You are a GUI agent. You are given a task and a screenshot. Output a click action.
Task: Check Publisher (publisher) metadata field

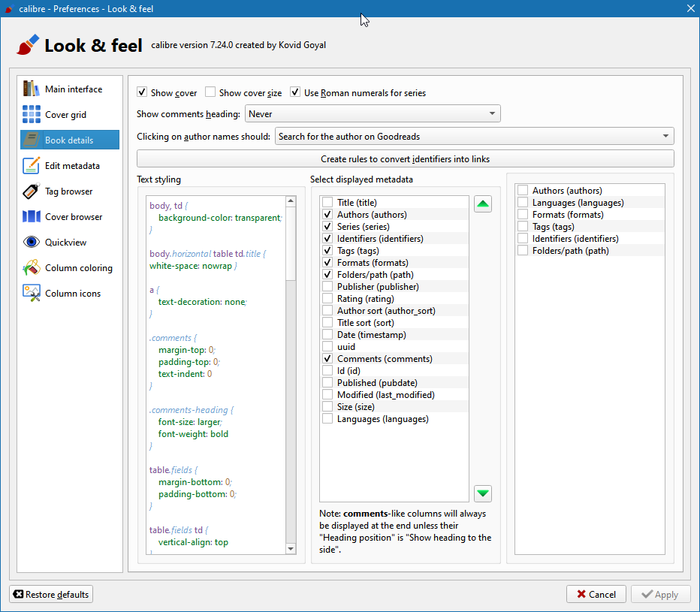(x=327, y=287)
